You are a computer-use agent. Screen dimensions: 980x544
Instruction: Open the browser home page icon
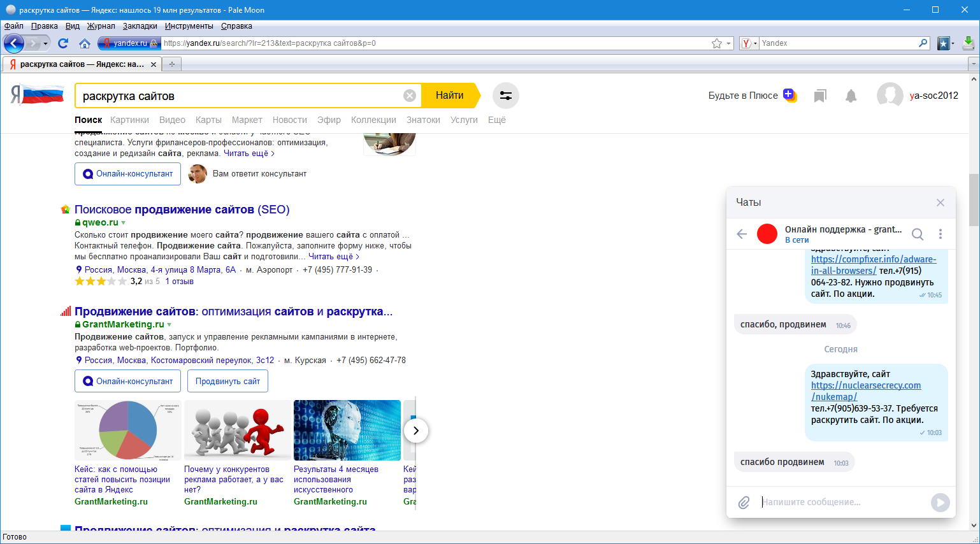click(85, 43)
